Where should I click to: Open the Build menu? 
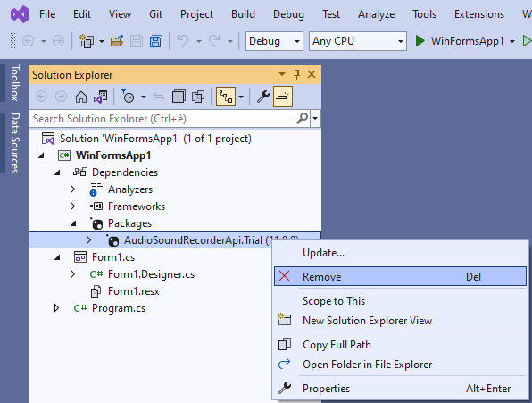(243, 14)
